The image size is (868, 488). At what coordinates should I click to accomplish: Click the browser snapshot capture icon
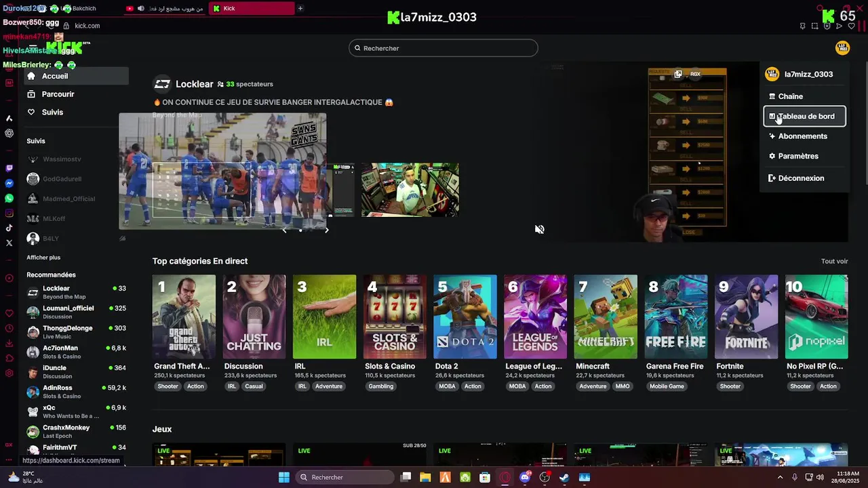click(x=815, y=26)
